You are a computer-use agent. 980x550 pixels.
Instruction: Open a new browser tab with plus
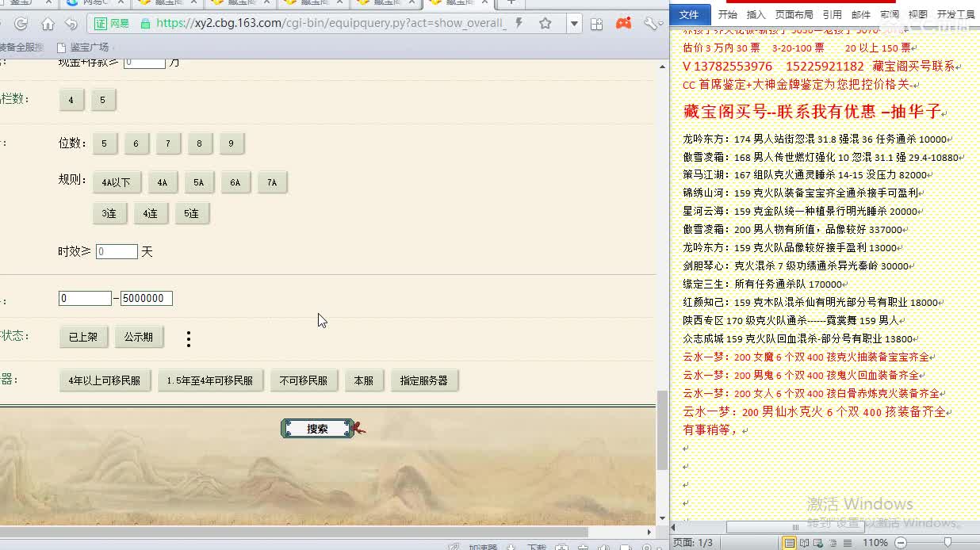[511, 2]
